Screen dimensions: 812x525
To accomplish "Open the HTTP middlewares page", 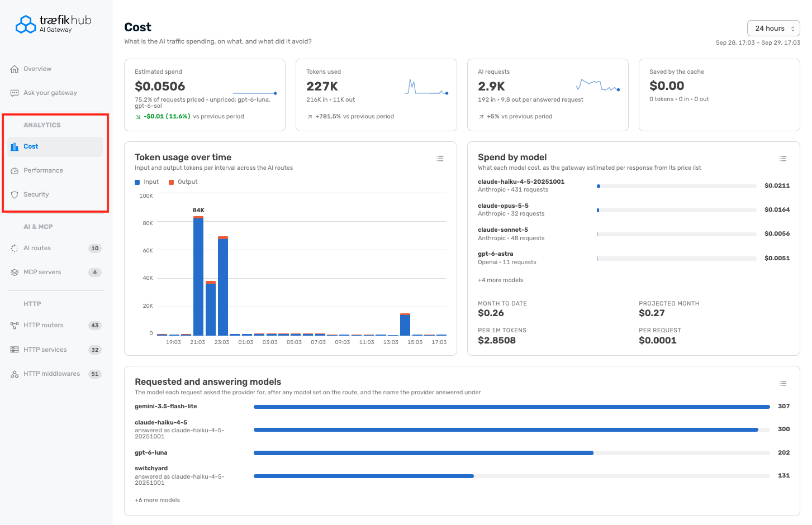I will click(x=55, y=374).
